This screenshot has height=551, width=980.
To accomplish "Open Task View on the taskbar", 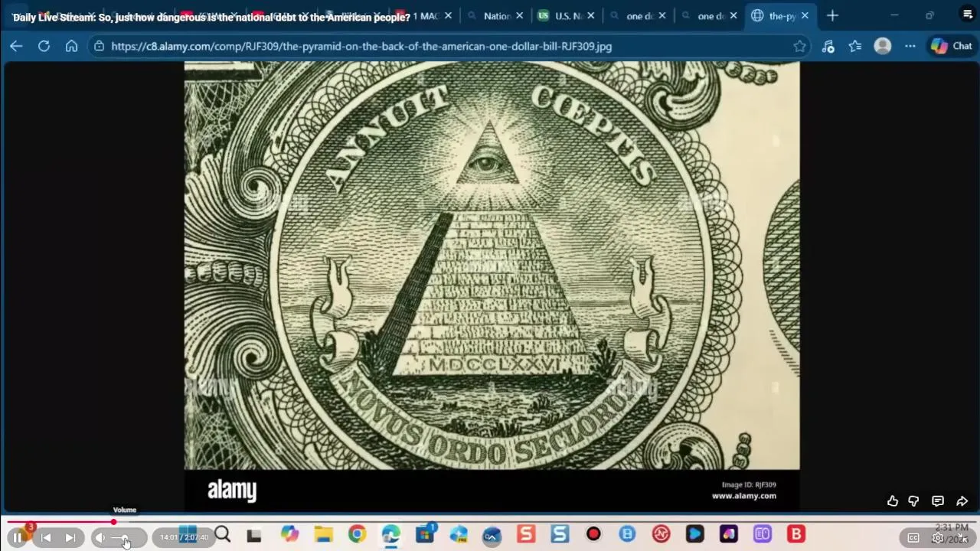I will (253, 536).
